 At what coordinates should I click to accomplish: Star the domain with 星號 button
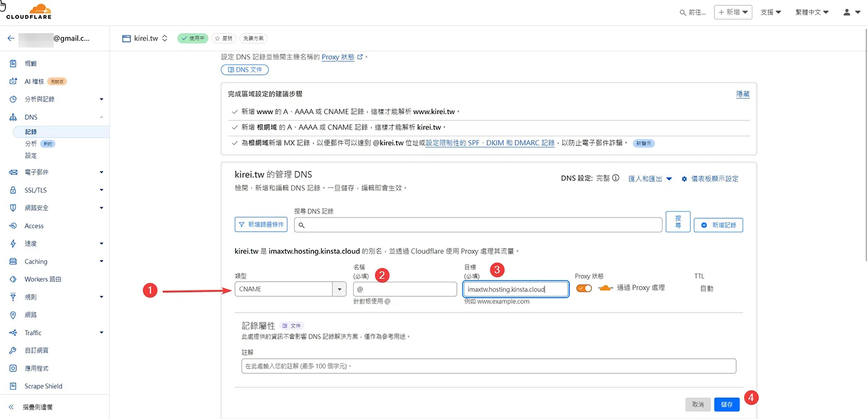(x=224, y=39)
